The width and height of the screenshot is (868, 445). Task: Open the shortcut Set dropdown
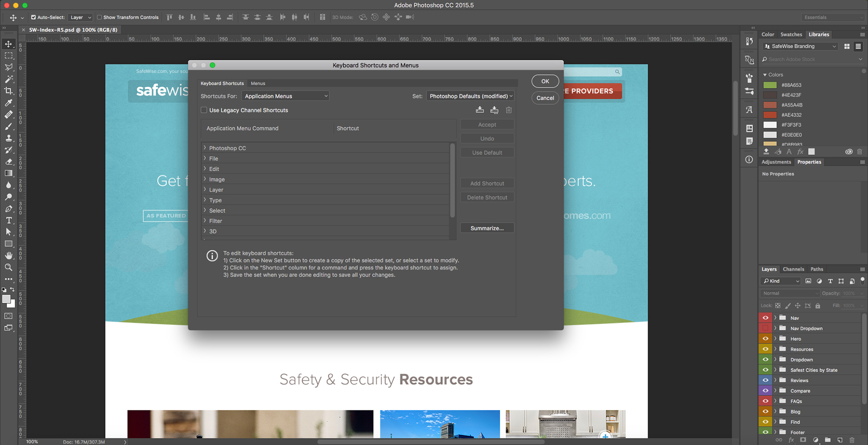[x=470, y=96]
